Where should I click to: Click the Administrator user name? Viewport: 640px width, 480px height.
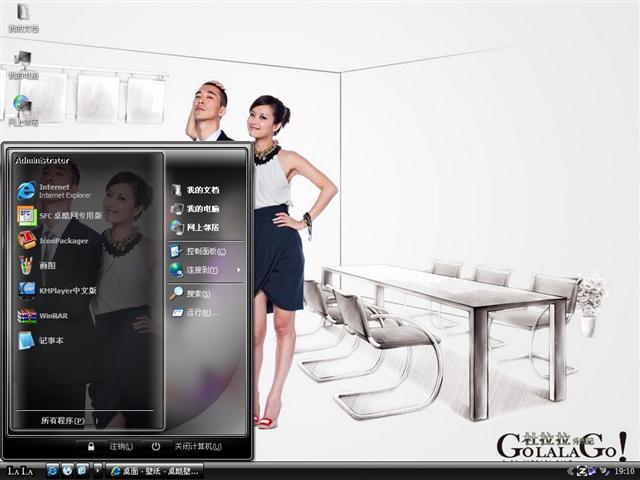[x=42, y=160]
